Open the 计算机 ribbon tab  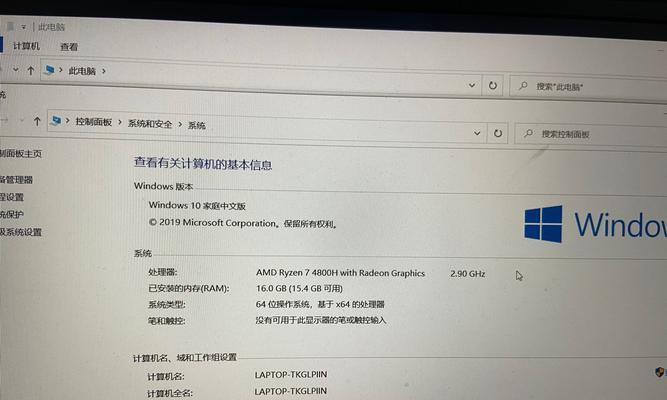(x=26, y=46)
